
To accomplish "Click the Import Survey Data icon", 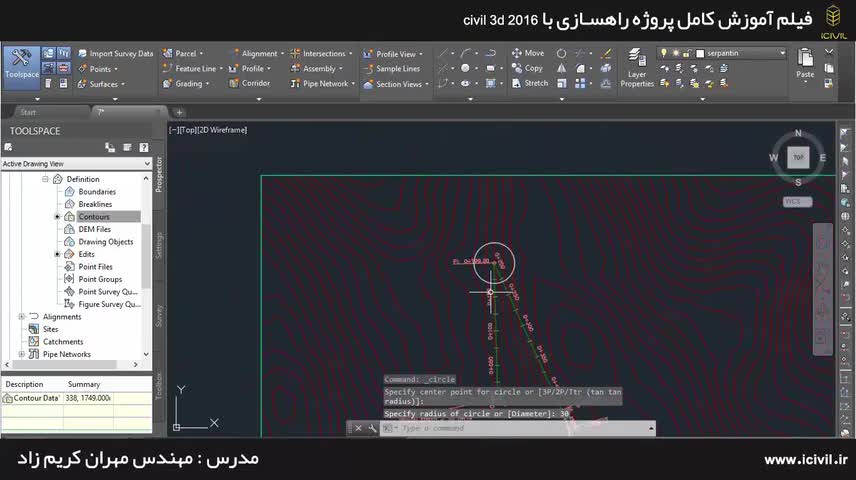I will click(x=82, y=54).
